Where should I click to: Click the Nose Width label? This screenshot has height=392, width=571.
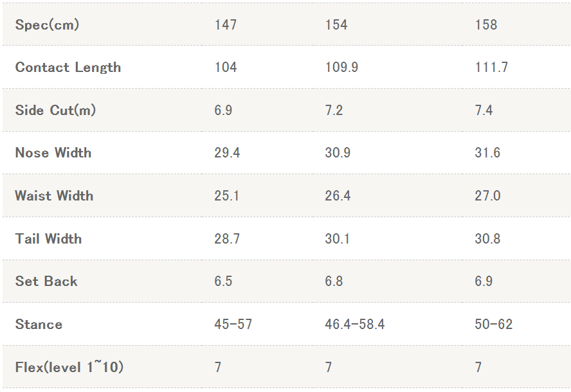pos(53,153)
